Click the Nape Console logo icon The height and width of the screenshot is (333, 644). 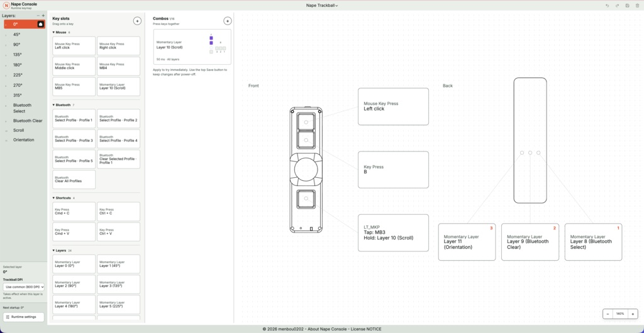[x=6, y=5]
